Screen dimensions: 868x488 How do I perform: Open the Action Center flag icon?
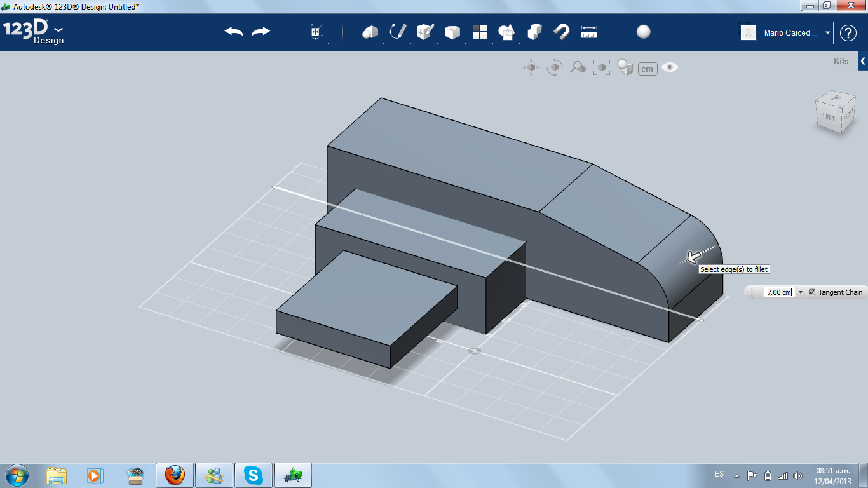[752, 475]
